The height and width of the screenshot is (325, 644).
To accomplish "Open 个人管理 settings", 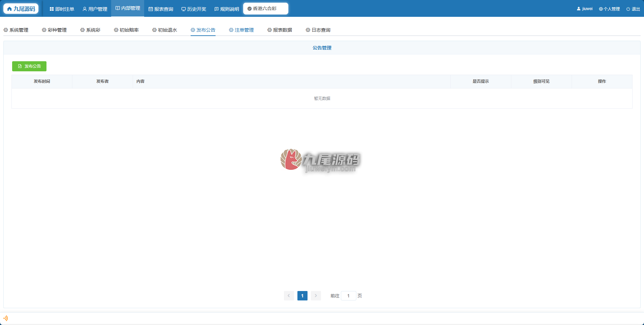I will (x=609, y=9).
